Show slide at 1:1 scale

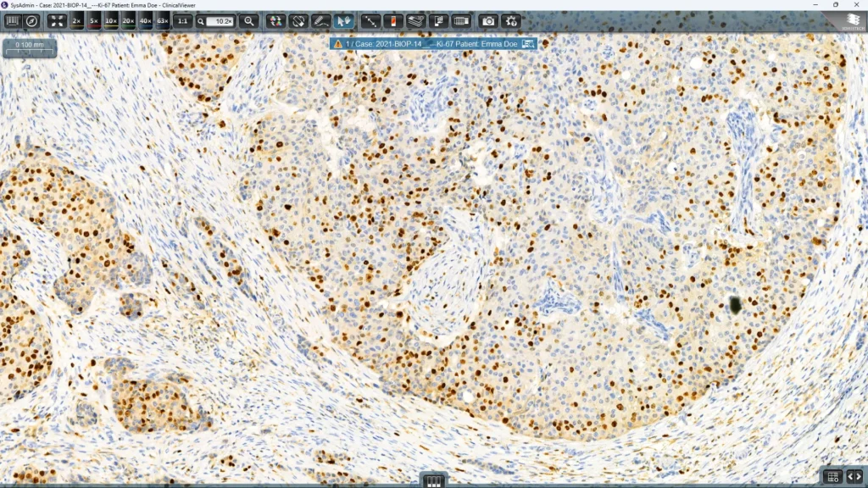pyautogui.click(x=182, y=21)
